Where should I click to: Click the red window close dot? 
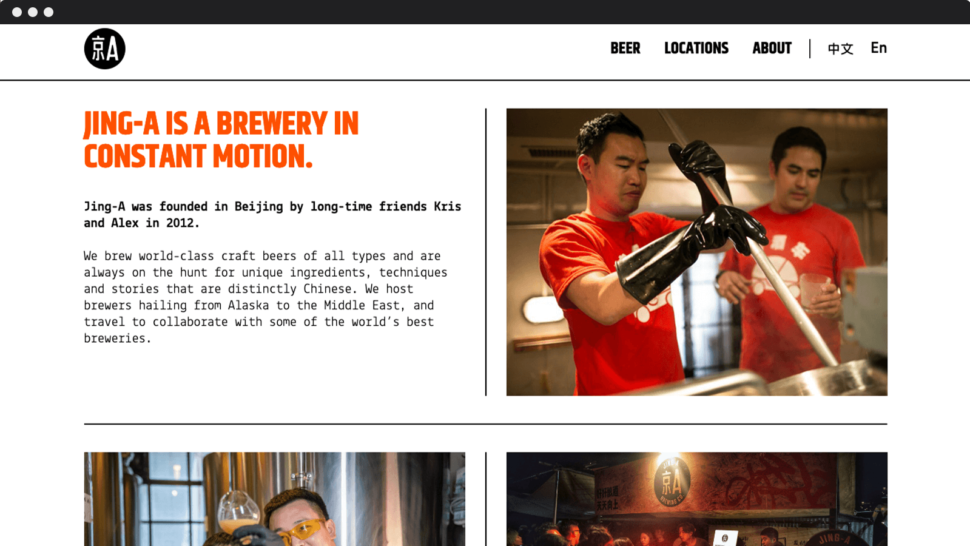pyautogui.click(x=17, y=12)
